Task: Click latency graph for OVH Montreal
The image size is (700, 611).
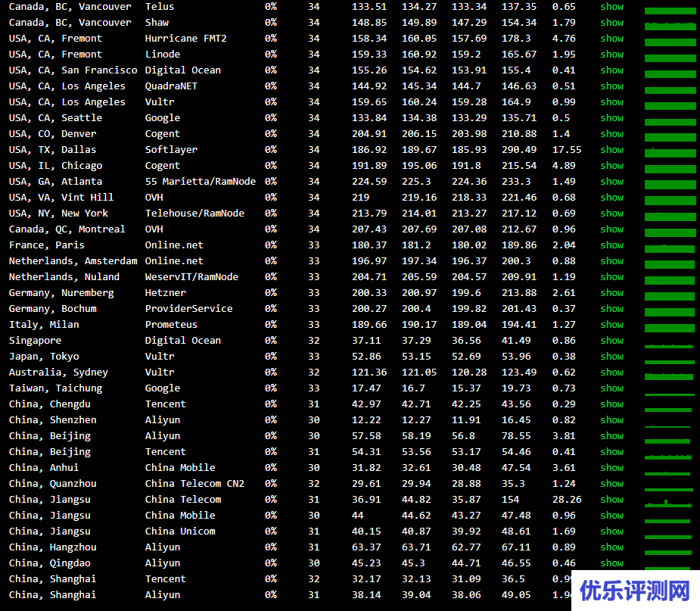Action: (x=669, y=231)
